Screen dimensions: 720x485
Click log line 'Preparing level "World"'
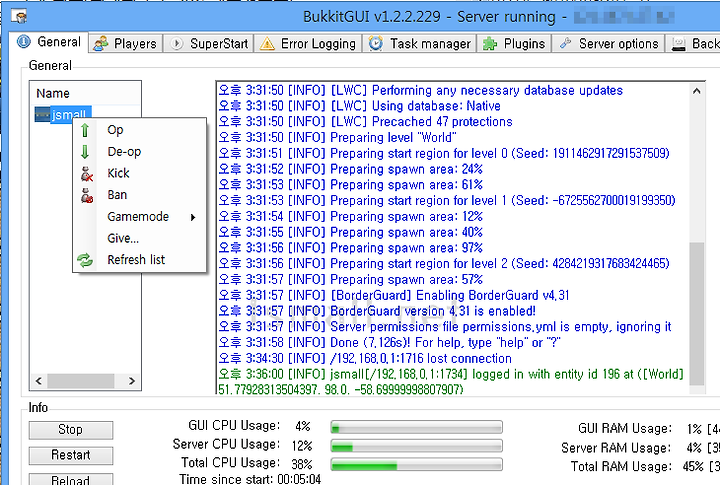pyautogui.click(x=338, y=137)
